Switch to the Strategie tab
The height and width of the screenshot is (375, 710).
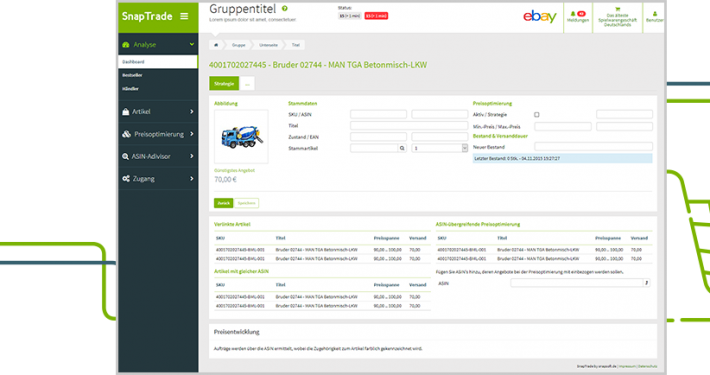coord(224,83)
